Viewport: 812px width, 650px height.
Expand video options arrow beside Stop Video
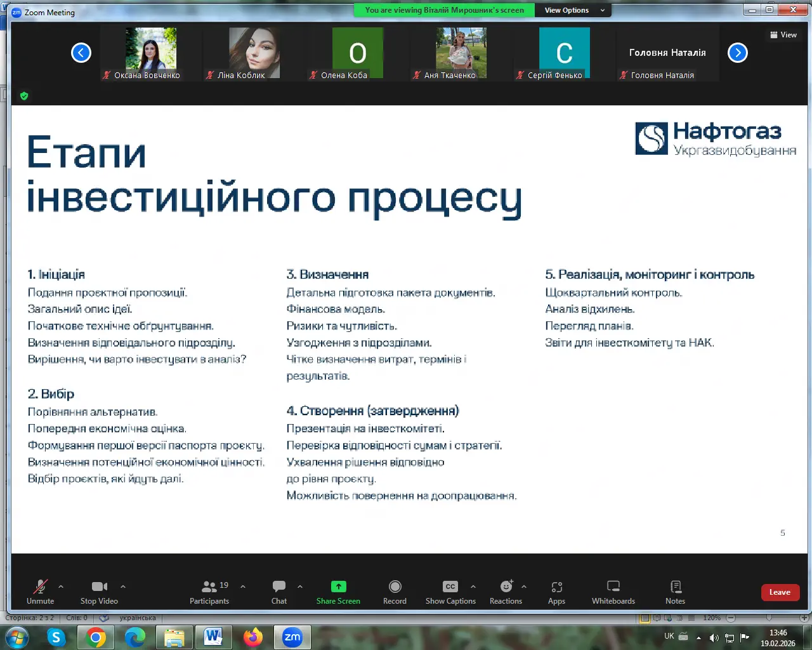[x=123, y=587]
